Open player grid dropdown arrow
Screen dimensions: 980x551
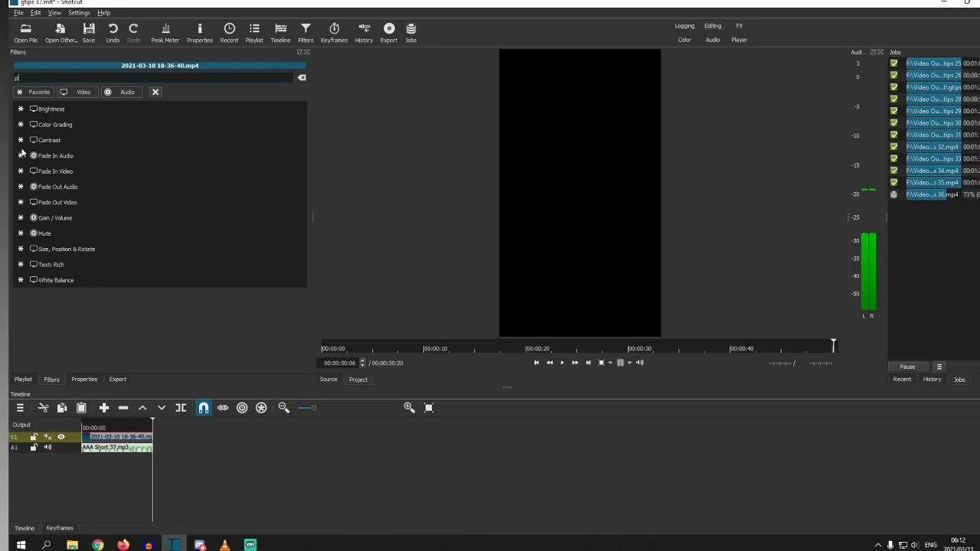click(629, 363)
